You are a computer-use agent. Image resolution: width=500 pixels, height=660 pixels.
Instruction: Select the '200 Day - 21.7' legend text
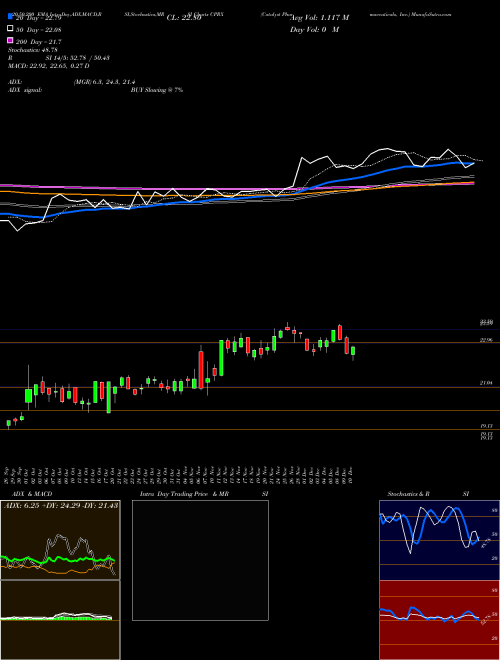[x=39, y=42]
